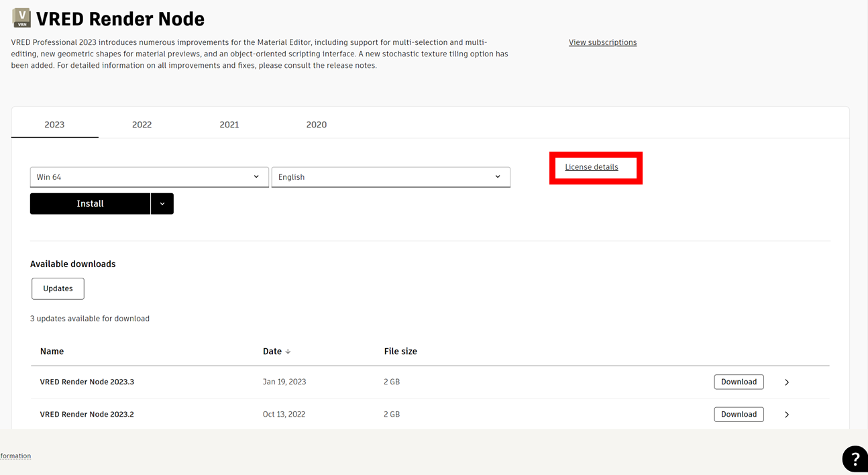Open the English language dropdown
Viewport: 868px width, 475px height.
(x=390, y=176)
